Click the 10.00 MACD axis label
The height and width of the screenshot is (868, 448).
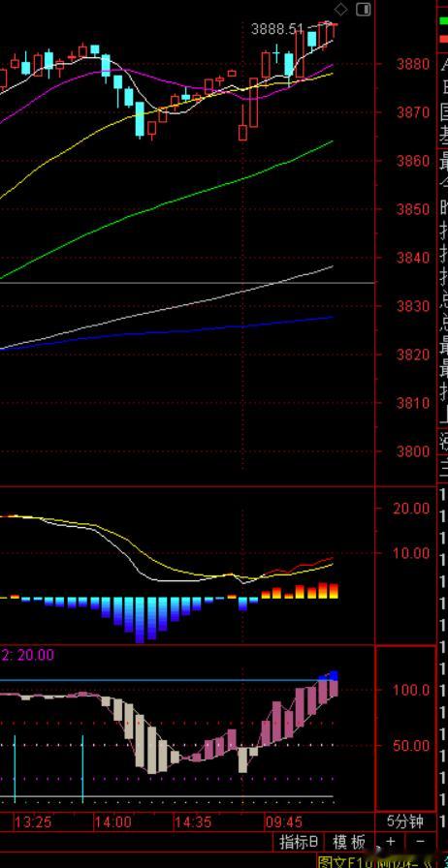(411, 553)
